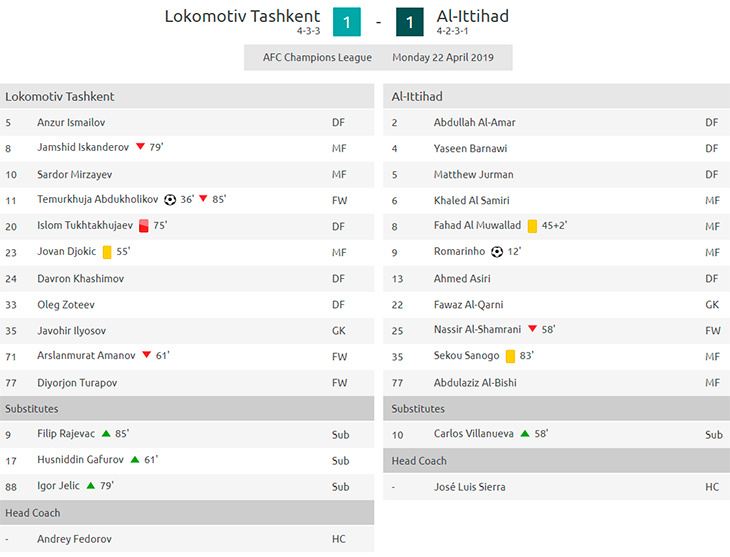Click yellow card icon for Sekou Sanogo

click(510, 356)
